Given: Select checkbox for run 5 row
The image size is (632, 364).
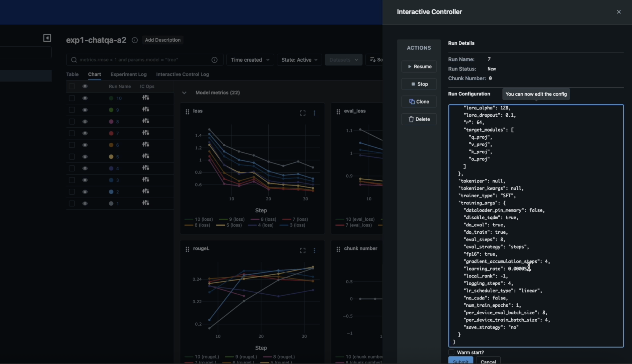Looking at the screenshot, I should point(72,157).
